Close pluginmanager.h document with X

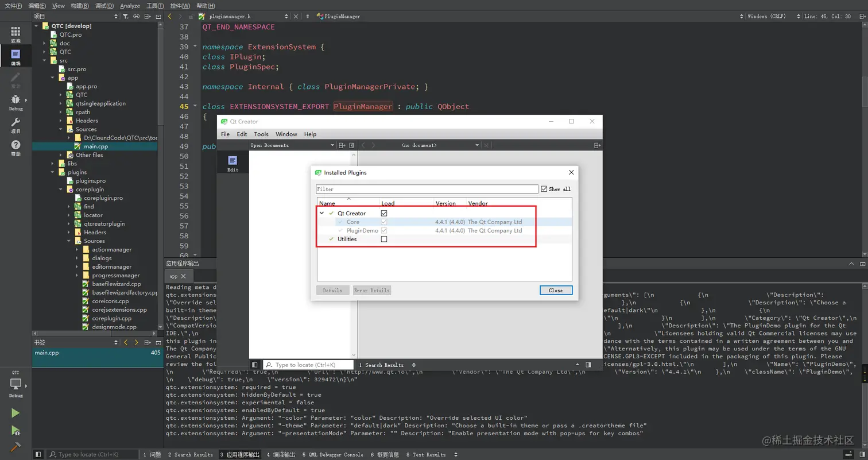click(x=296, y=17)
